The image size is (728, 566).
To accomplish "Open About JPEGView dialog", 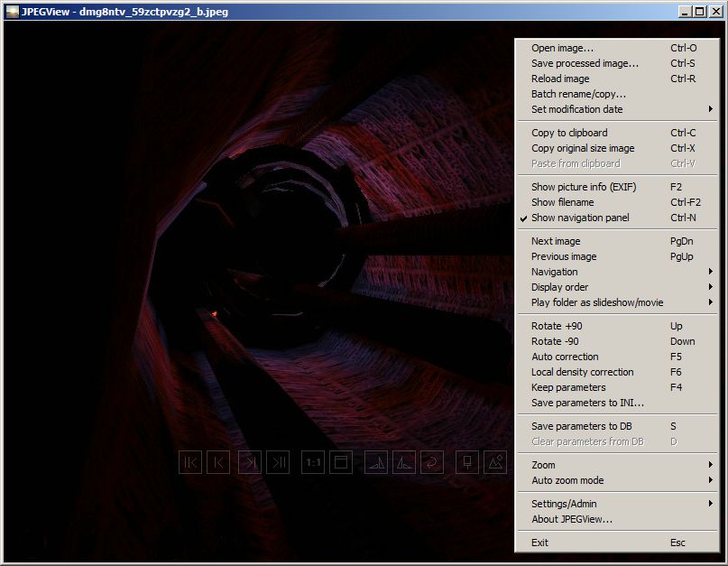I will point(572,519).
